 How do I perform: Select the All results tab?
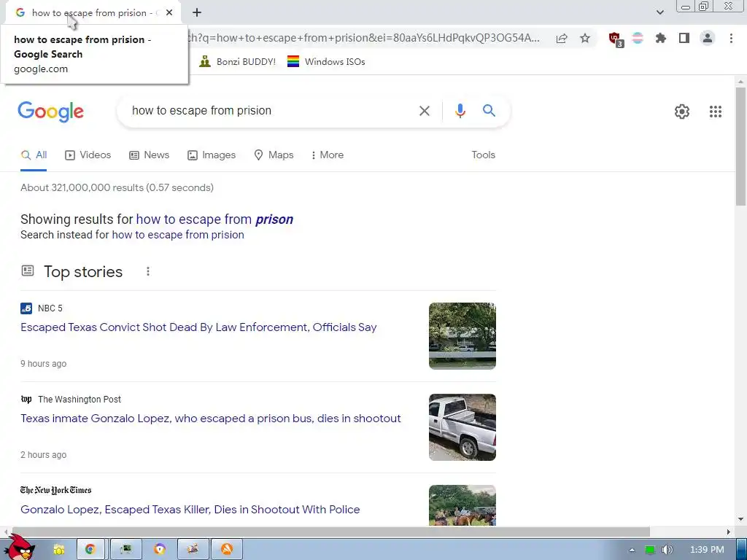click(x=34, y=155)
